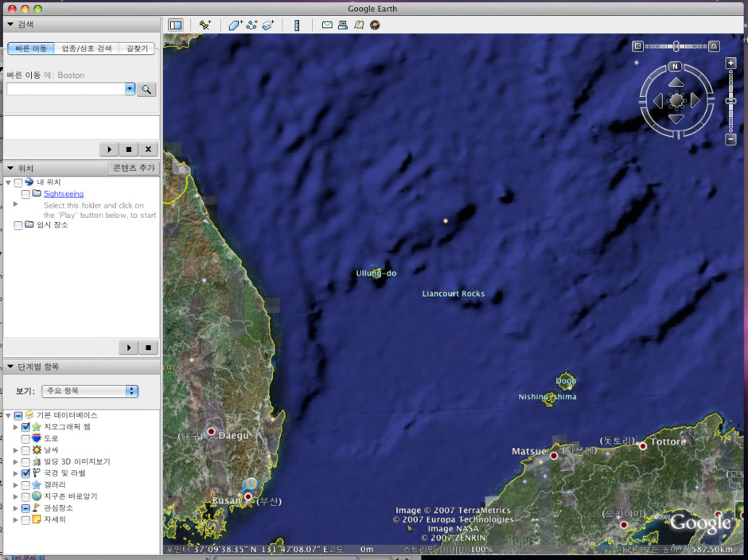
Task: Click the Print toolbar icon
Action: (x=342, y=25)
